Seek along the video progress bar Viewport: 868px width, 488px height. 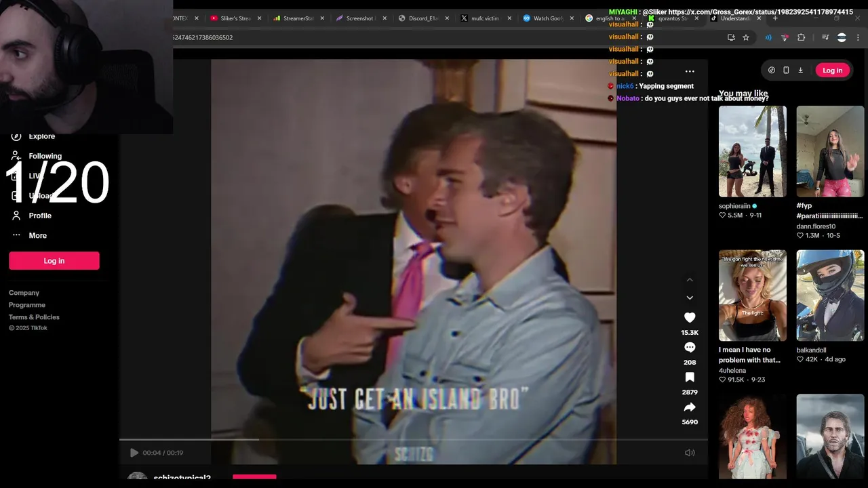[x=414, y=440]
